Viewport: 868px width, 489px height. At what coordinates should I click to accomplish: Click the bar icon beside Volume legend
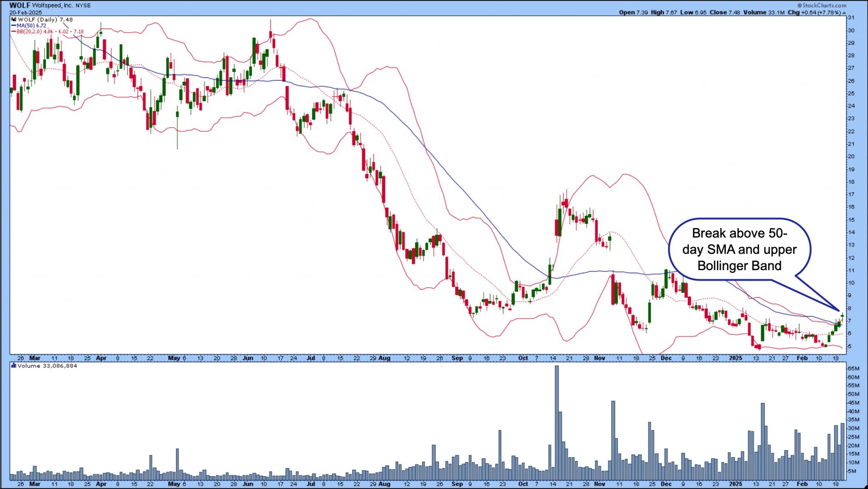14,366
